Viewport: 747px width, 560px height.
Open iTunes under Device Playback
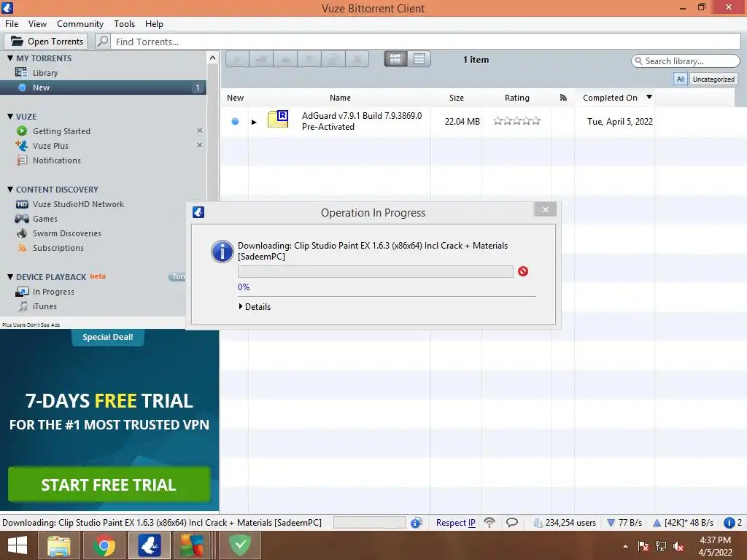click(44, 306)
